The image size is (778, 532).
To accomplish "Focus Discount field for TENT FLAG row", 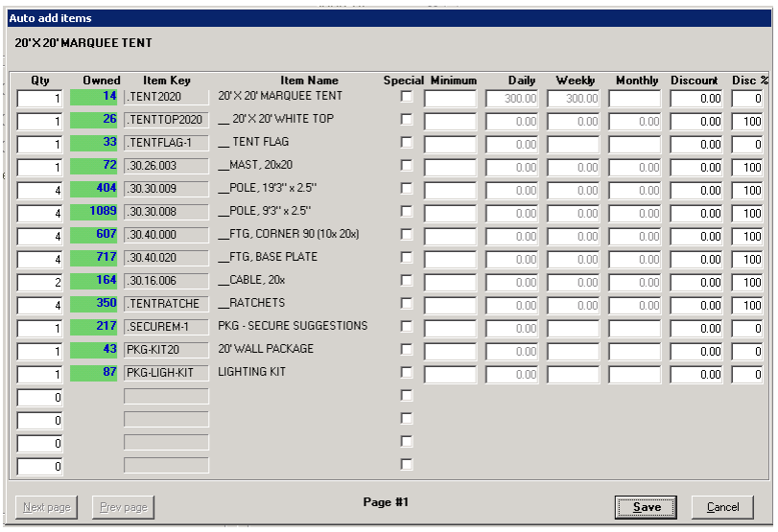I will pyautogui.click(x=695, y=144).
